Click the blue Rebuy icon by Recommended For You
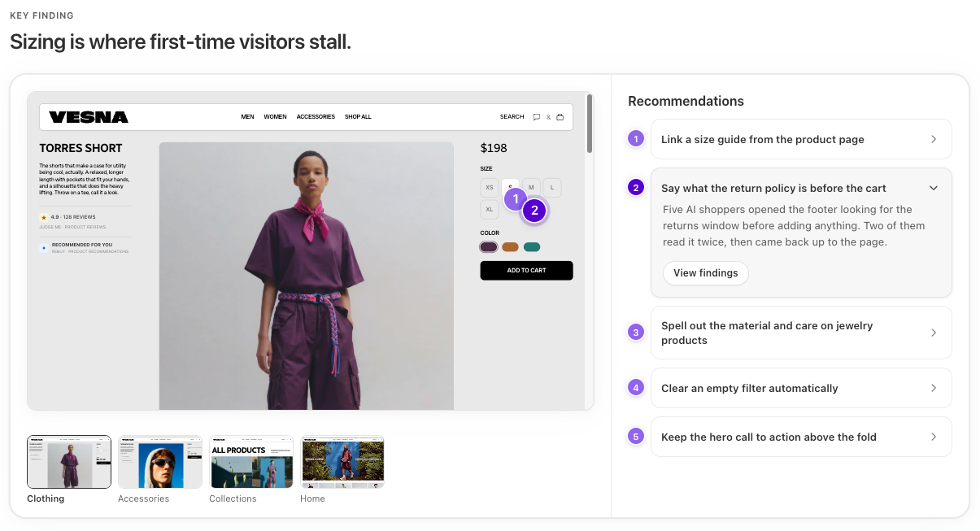Screen dimensions: 980x531 coord(44,247)
